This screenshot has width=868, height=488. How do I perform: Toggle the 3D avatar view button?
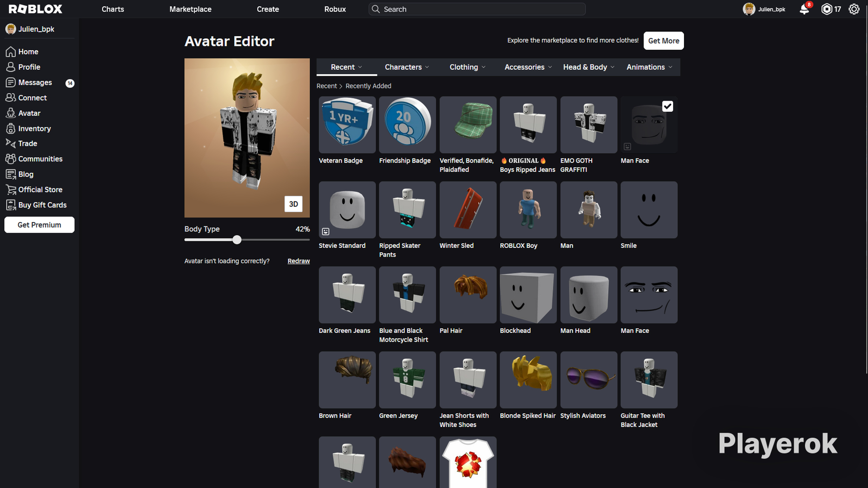click(293, 204)
